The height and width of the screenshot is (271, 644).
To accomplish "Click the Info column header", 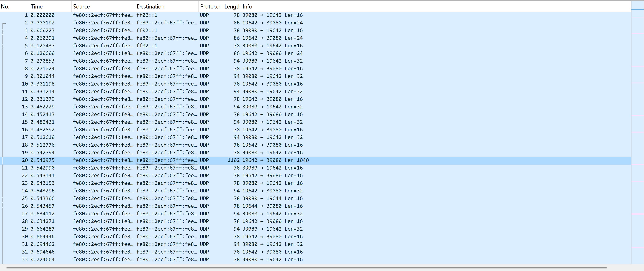I will click(x=247, y=6).
